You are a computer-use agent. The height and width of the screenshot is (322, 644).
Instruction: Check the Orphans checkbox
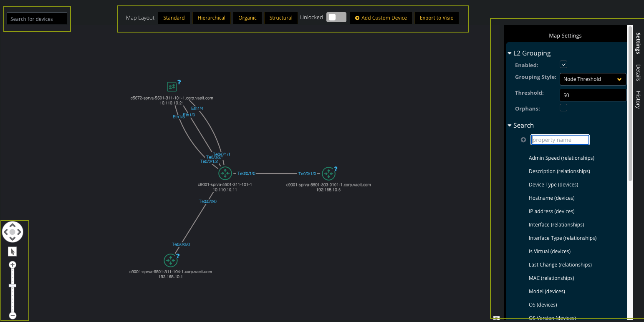click(563, 108)
